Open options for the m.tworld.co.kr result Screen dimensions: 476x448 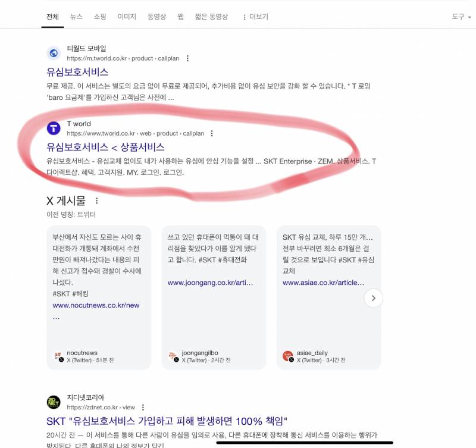coord(187,58)
